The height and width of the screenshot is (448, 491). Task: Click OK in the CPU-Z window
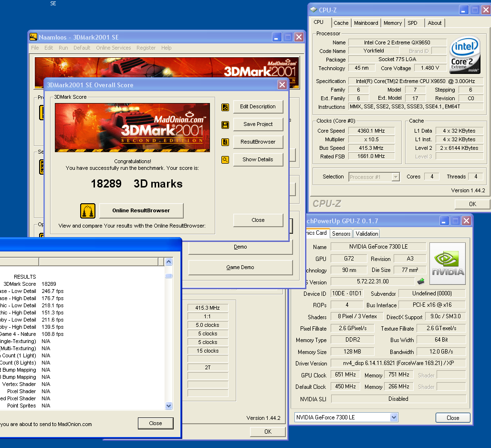click(472, 204)
